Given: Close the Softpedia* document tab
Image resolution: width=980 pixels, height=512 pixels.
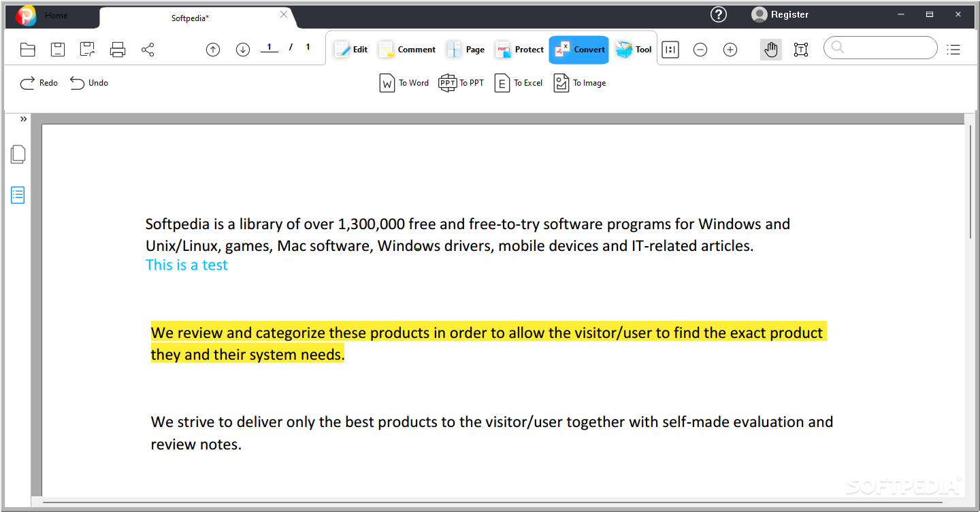Looking at the screenshot, I should [x=284, y=15].
